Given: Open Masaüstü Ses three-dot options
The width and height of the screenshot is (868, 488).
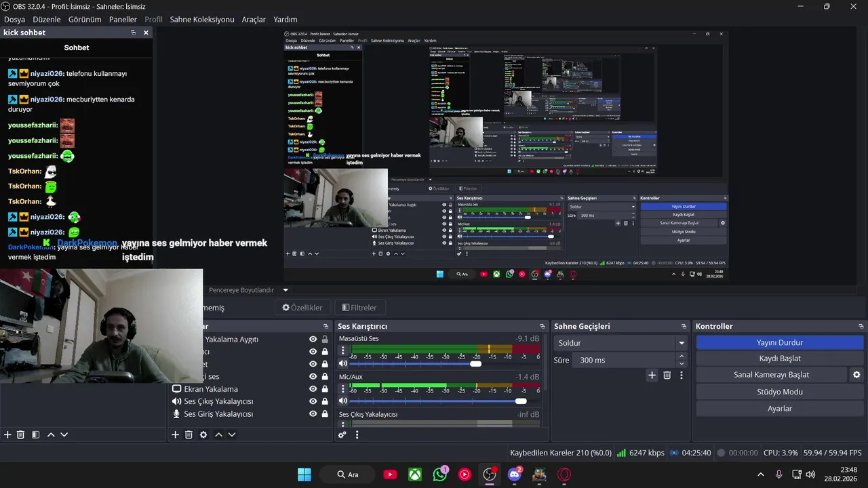Looking at the screenshot, I should [x=343, y=351].
